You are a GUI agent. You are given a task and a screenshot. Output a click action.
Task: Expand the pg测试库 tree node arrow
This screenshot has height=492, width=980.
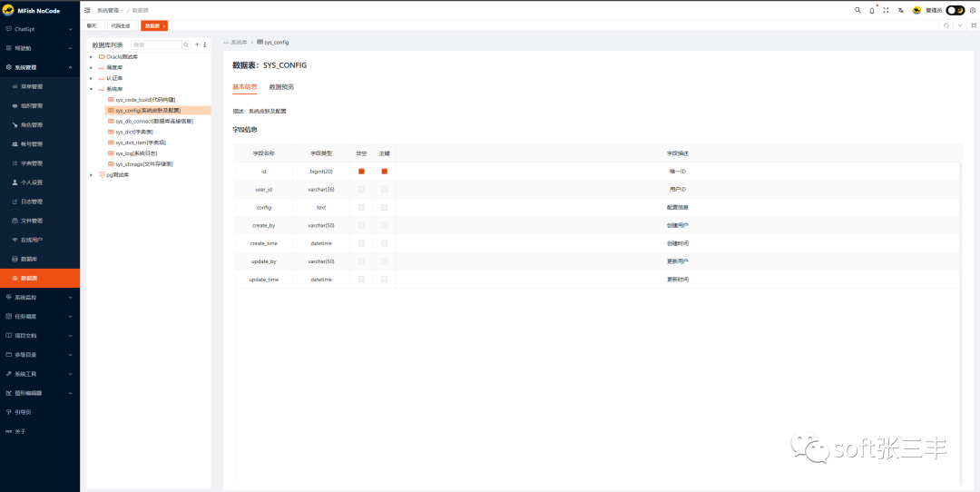[x=92, y=175]
